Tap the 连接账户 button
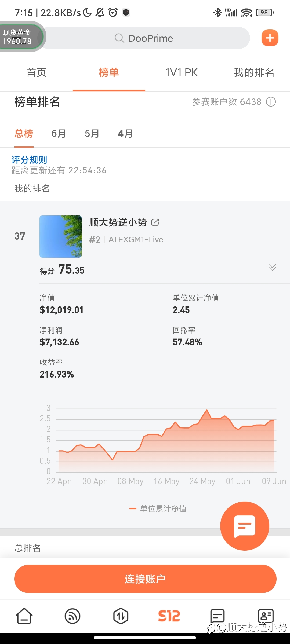Viewport: 290px width, 644px height. [145, 579]
